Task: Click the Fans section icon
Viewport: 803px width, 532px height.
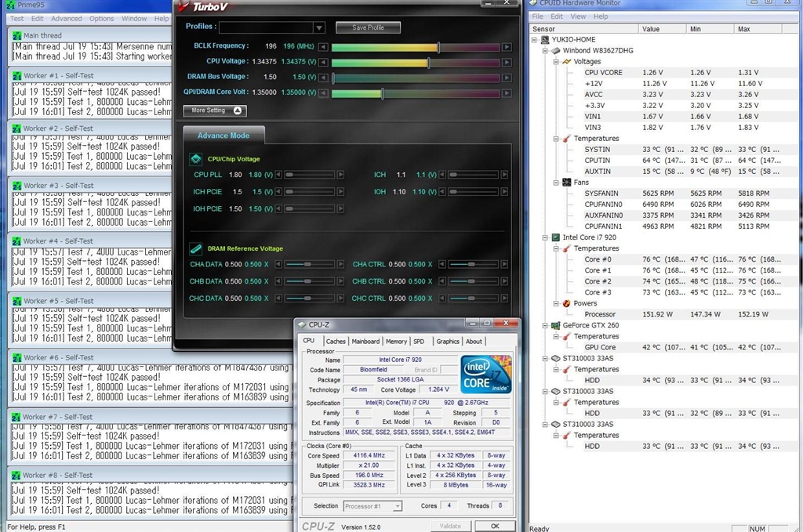Action: click(x=566, y=183)
